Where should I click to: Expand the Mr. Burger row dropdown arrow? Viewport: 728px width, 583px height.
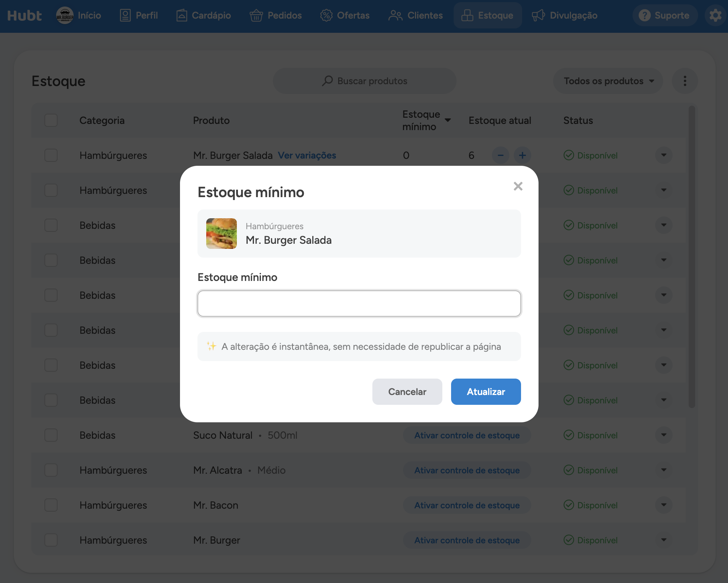click(x=664, y=540)
